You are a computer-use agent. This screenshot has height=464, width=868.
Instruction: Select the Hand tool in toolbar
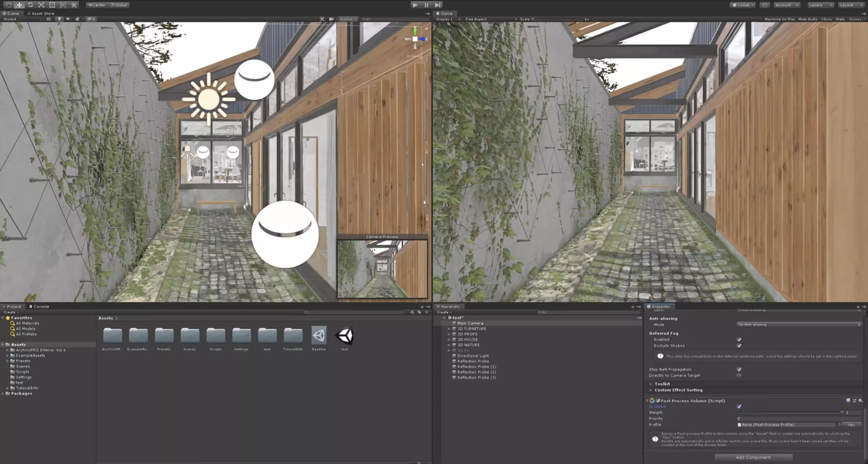[x=8, y=5]
